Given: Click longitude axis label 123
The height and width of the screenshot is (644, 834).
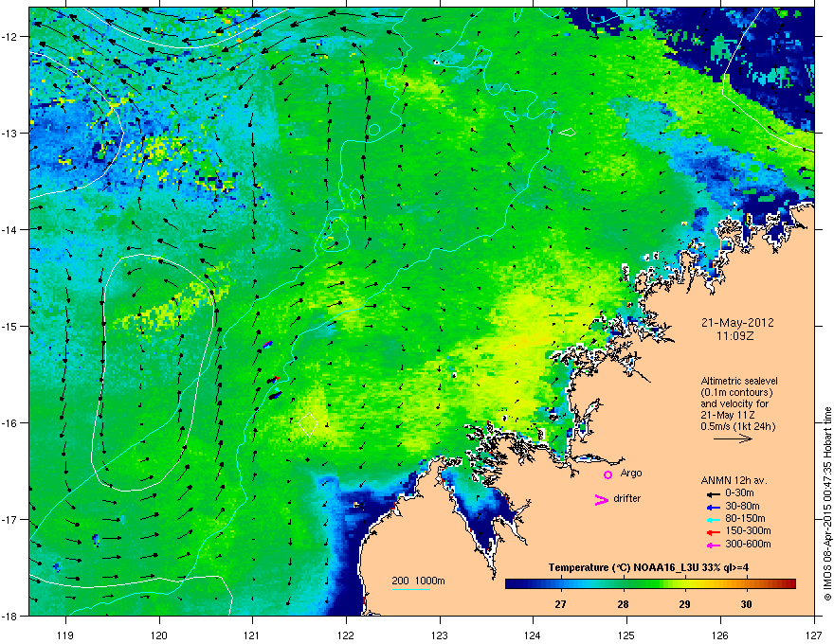Looking at the screenshot, I should click(440, 635).
